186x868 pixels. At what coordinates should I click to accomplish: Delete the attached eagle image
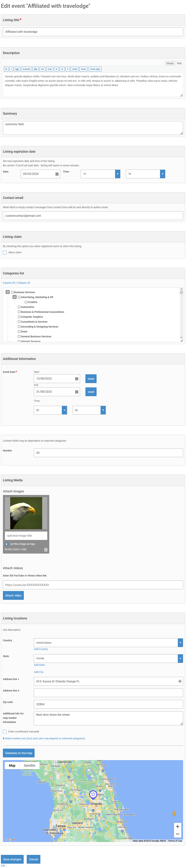point(46,550)
